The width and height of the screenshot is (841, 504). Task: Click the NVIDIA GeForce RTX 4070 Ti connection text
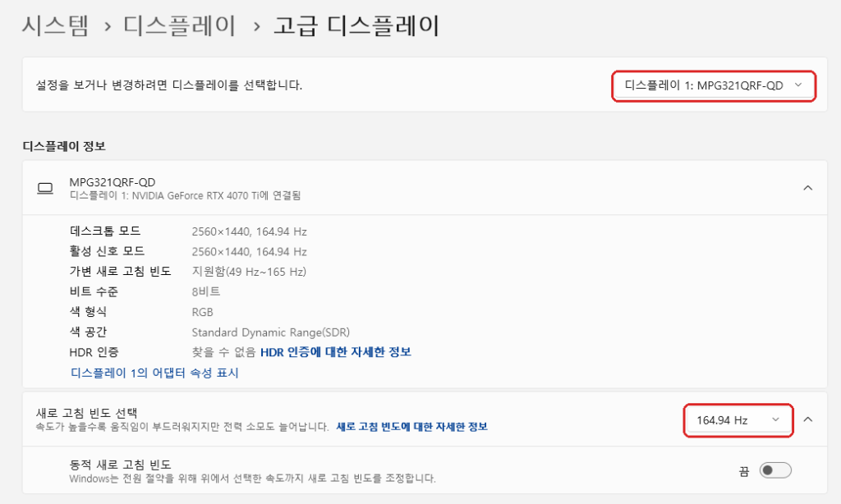click(x=185, y=195)
